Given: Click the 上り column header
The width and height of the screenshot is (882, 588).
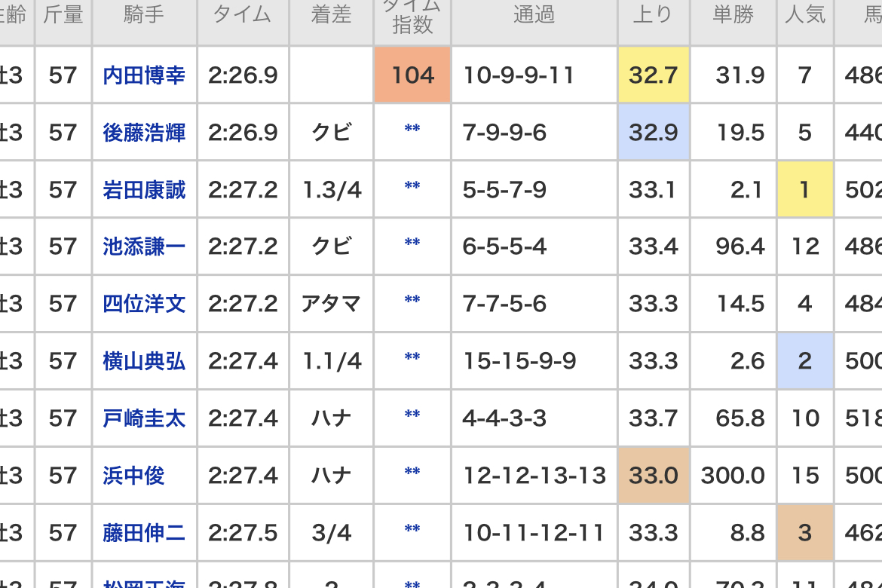Looking at the screenshot, I should pos(654,14).
